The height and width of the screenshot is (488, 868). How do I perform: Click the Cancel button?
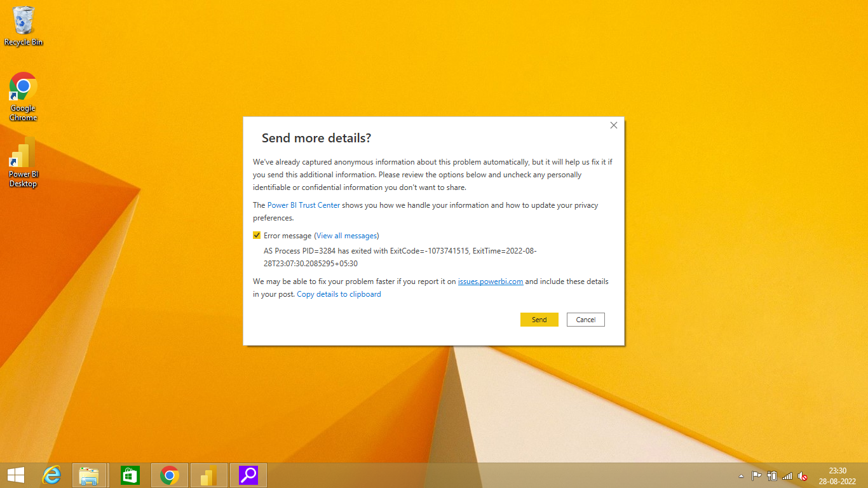coord(586,320)
